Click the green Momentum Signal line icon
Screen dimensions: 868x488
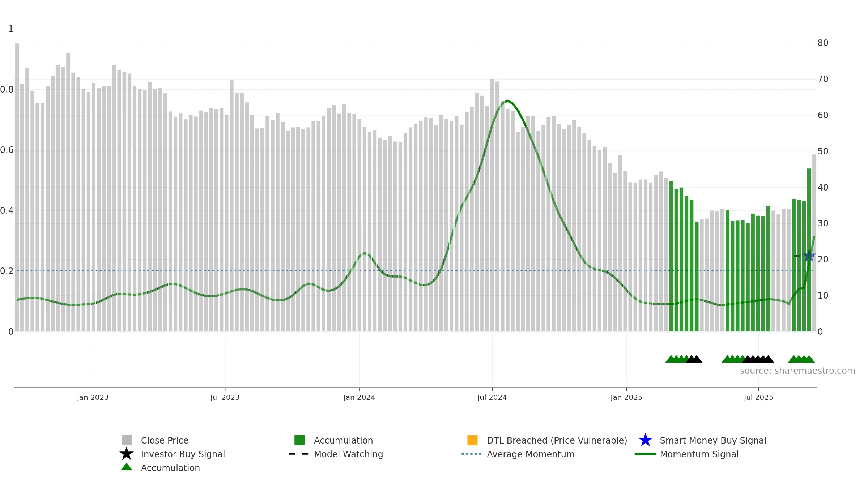click(x=645, y=454)
